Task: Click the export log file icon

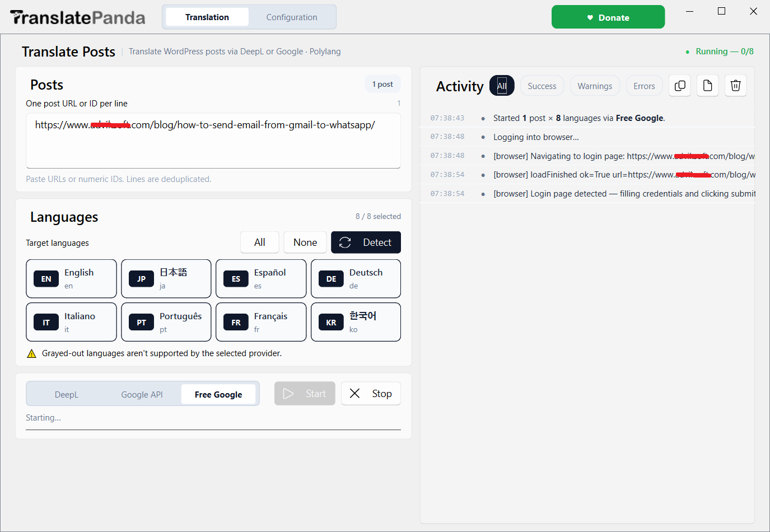Action: pos(708,86)
